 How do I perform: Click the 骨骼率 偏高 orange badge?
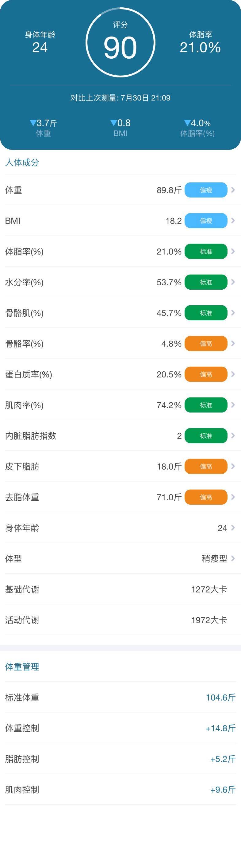206,344
